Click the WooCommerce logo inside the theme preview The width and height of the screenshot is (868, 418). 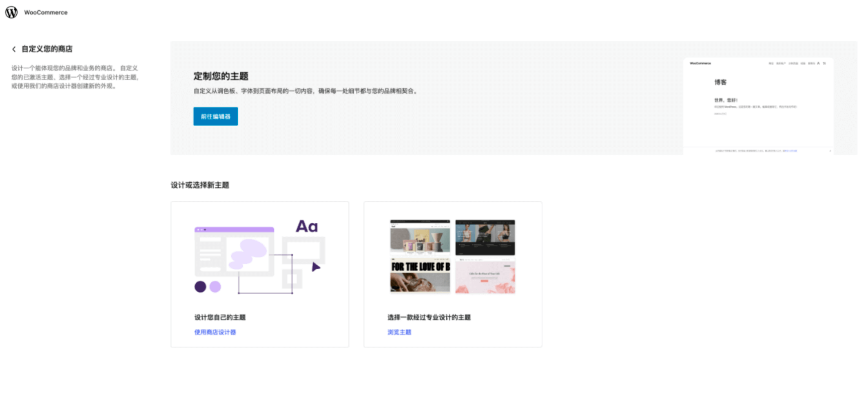coord(700,63)
